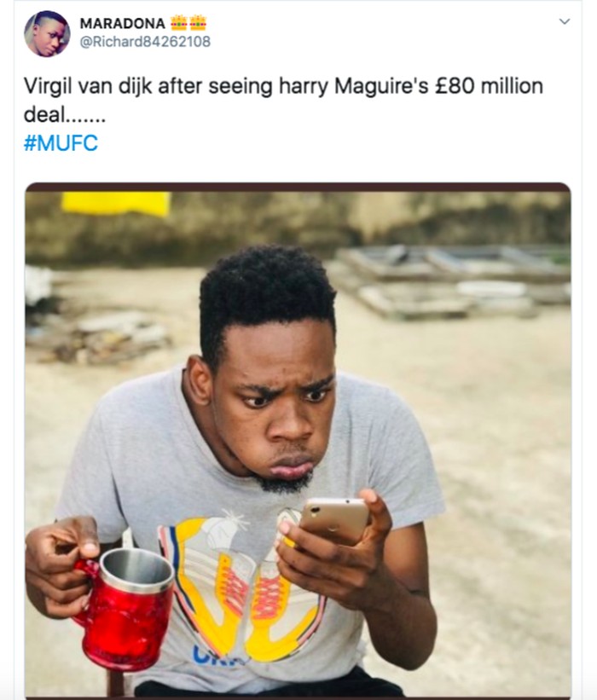Open the #MUFC hashtag link

pyautogui.click(x=61, y=143)
